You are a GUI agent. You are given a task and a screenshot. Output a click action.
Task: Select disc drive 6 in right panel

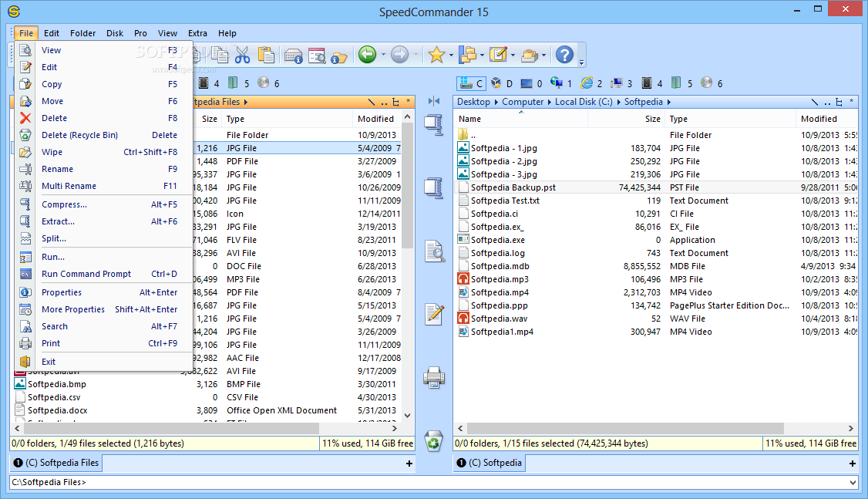(712, 83)
